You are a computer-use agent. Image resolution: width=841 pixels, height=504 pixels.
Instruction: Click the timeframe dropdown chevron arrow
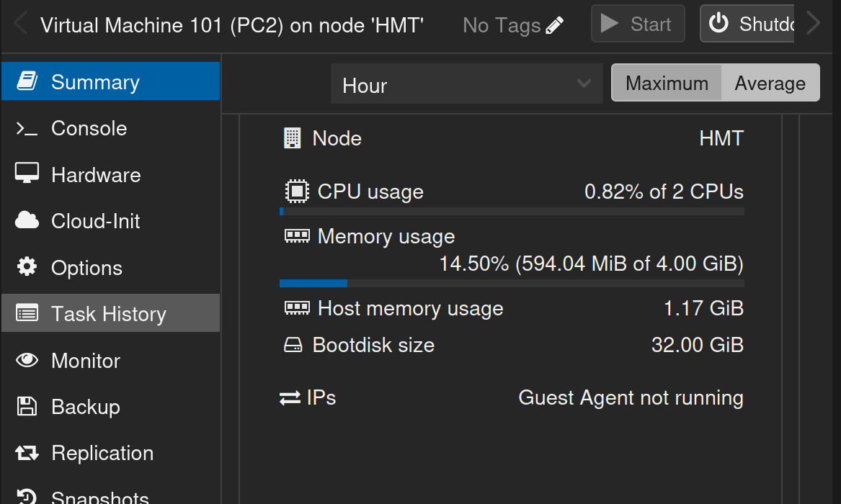click(584, 84)
